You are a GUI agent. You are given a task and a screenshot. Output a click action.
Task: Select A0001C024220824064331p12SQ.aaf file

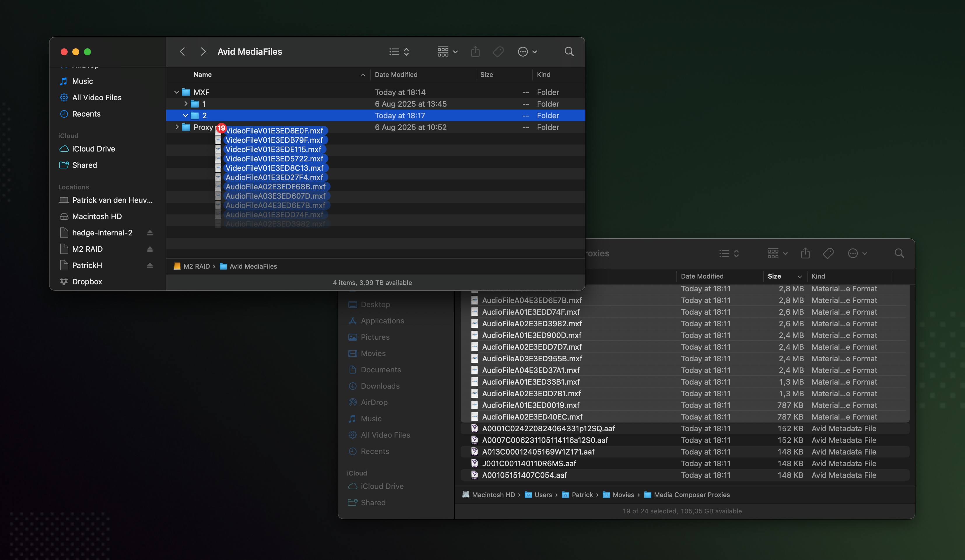pyautogui.click(x=685, y=429)
